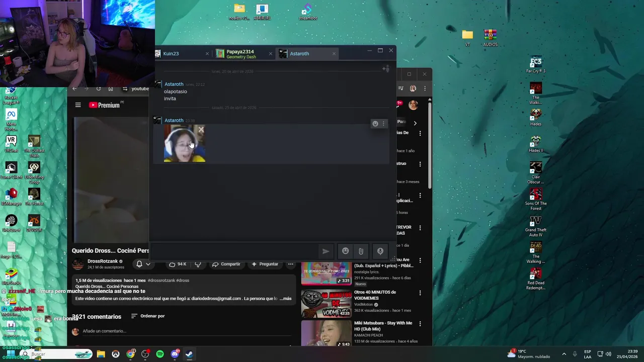Open media control icon in browser toolbar

(x=401, y=88)
